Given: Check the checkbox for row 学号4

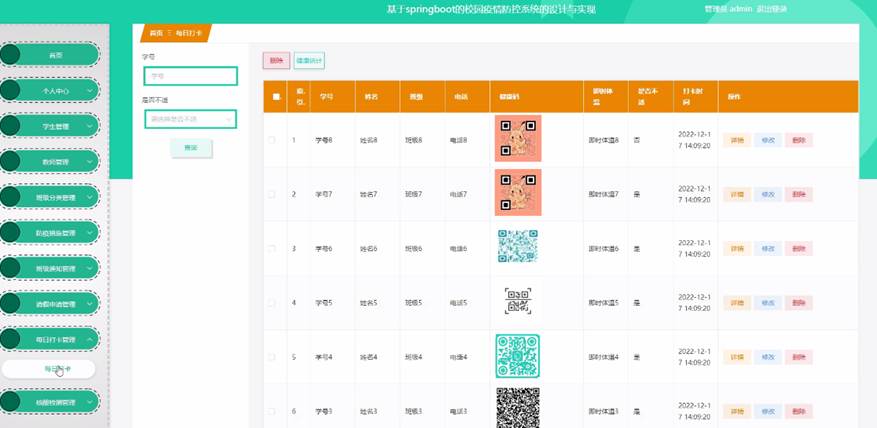Looking at the screenshot, I should tap(272, 357).
